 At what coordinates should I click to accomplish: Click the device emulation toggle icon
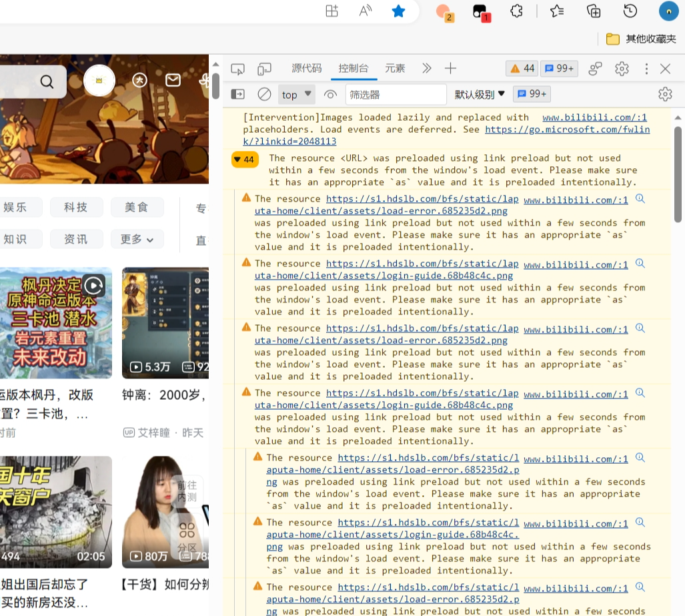[x=264, y=68]
